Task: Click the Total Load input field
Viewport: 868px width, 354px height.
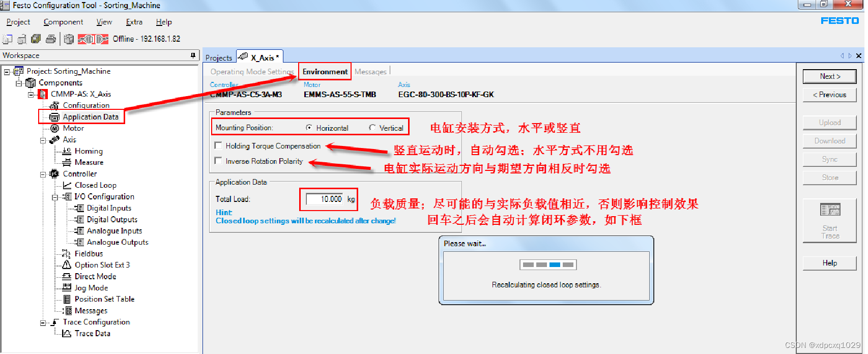Action: click(x=325, y=199)
